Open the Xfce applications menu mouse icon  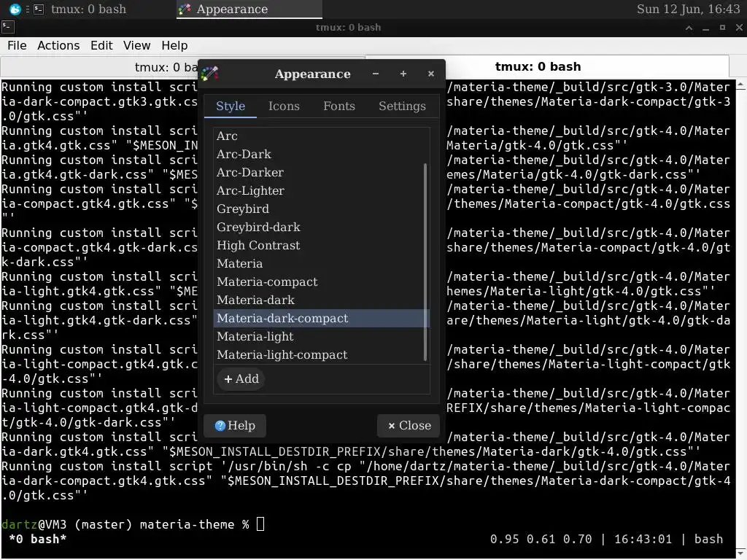[x=15, y=9]
